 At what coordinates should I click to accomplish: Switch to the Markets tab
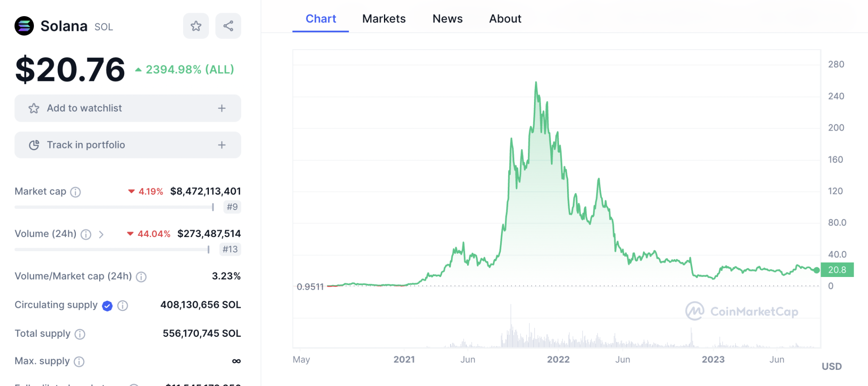[x=384, y=19]
